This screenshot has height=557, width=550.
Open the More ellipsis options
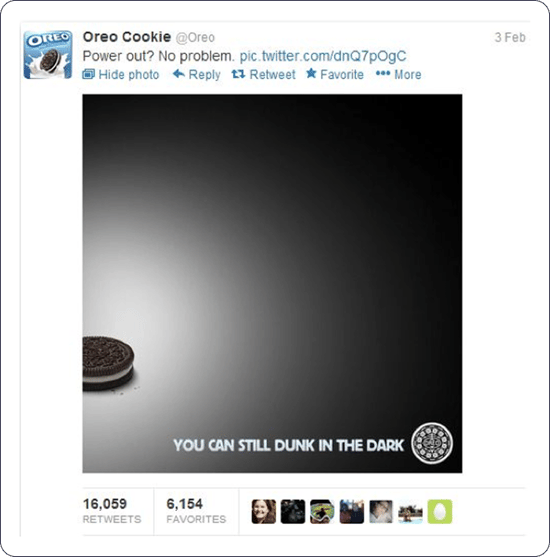coord(399,74)
